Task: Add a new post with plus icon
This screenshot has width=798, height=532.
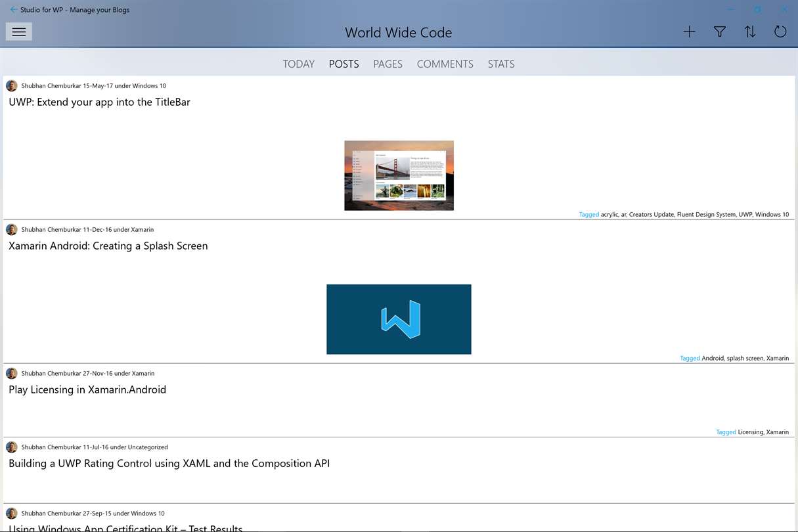Action: pyautogui.click(x=689, y=32)
